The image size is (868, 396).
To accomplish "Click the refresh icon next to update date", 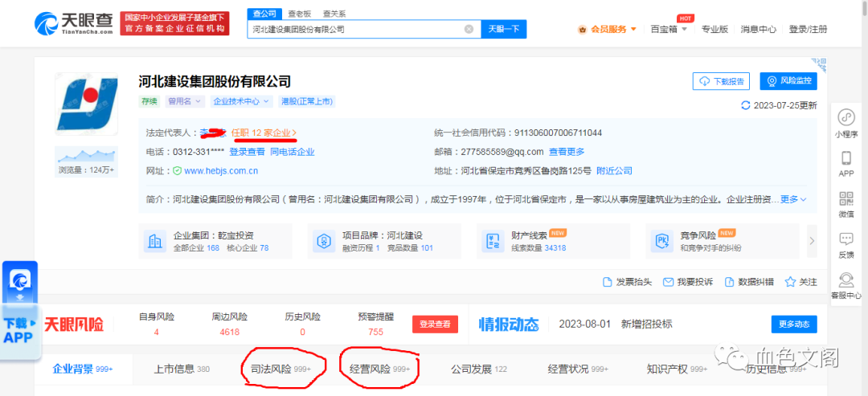I will 746,105.
